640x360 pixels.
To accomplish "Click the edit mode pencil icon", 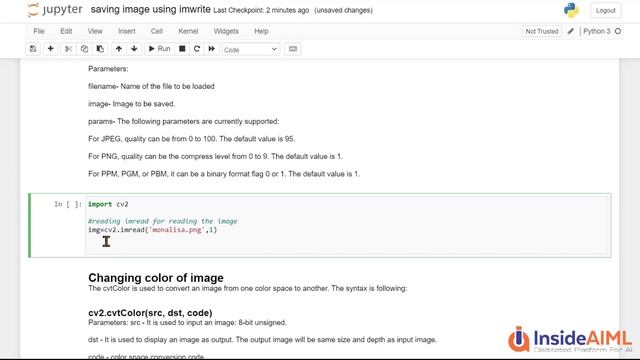I will point(571,31).
